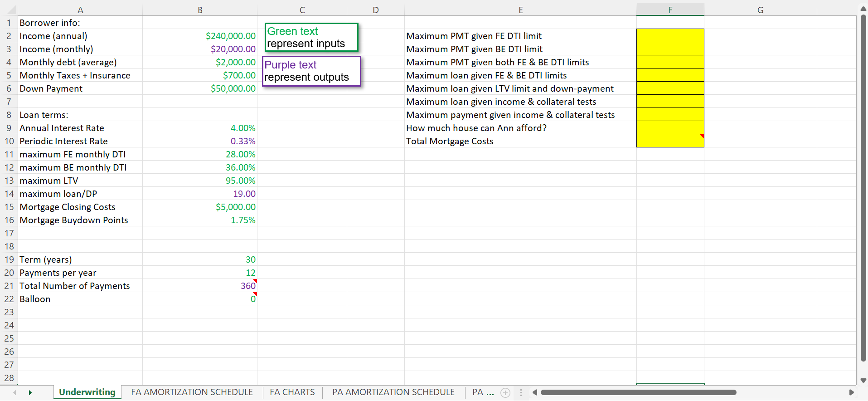The height and width of the screenshot is (401, 868).
Task: Select the $20,000.00 monthly income cell
Action: tap(200, 49)
